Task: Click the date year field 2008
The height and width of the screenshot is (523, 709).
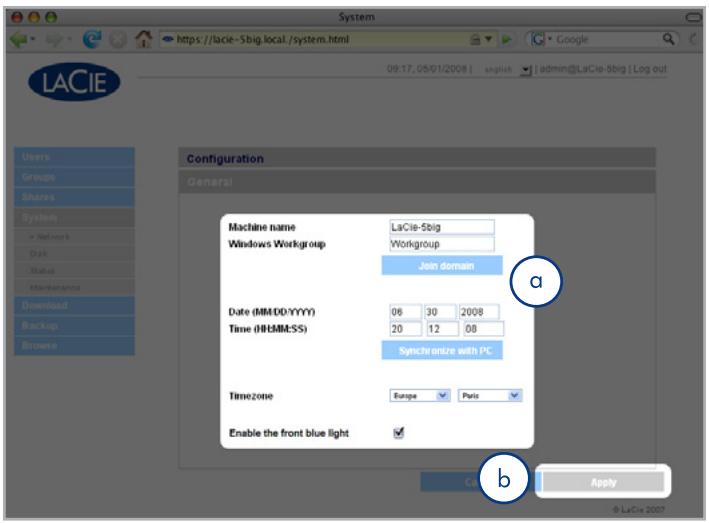Action: click(479, 312)
